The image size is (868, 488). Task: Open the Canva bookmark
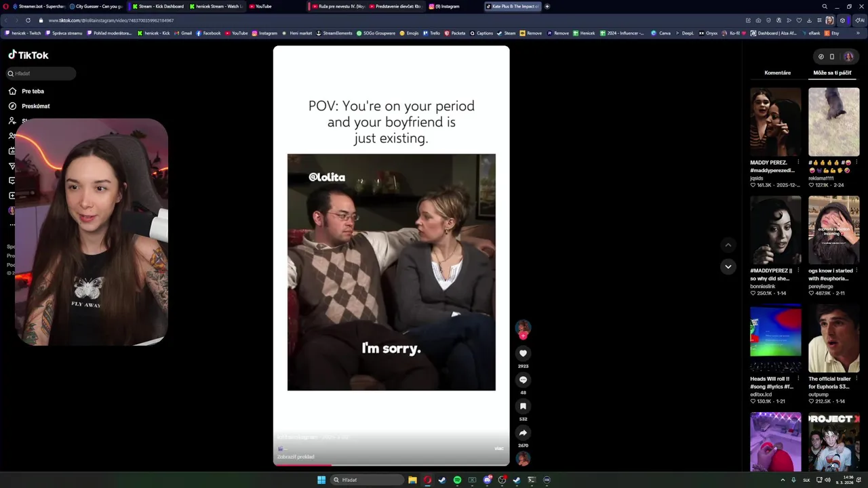[660, 33]
